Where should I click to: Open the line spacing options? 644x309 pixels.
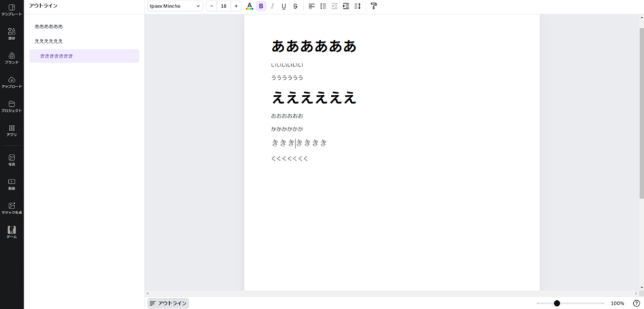(x=357, y=6)
